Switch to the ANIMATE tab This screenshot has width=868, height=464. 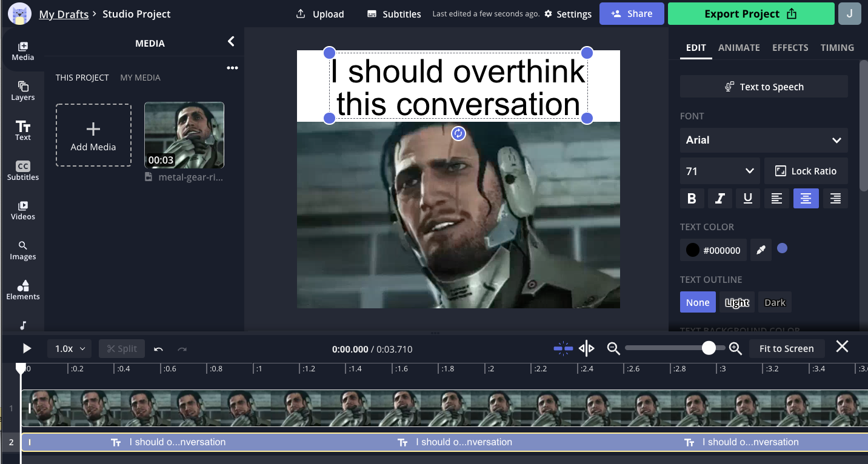pyautogui.click(x=739, y=48)
